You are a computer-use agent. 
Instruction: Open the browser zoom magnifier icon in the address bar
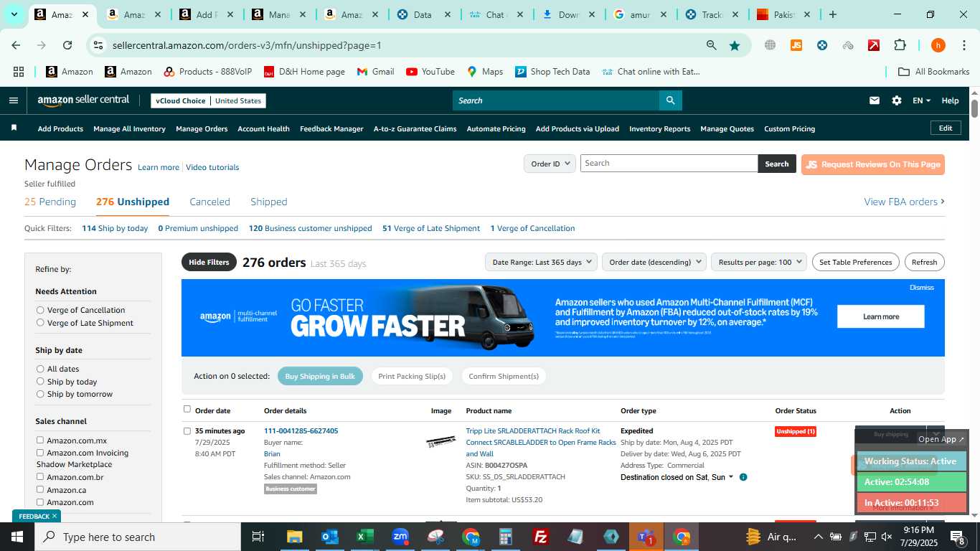point(711,45)
